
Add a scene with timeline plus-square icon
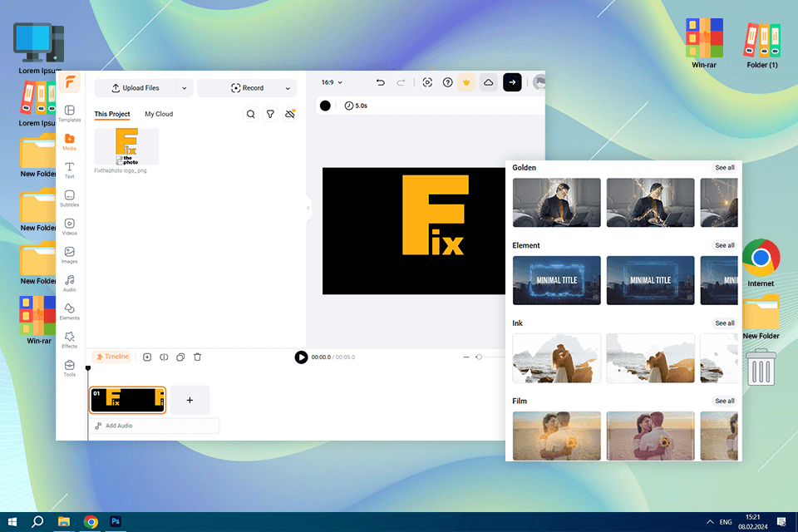point(147,357)
